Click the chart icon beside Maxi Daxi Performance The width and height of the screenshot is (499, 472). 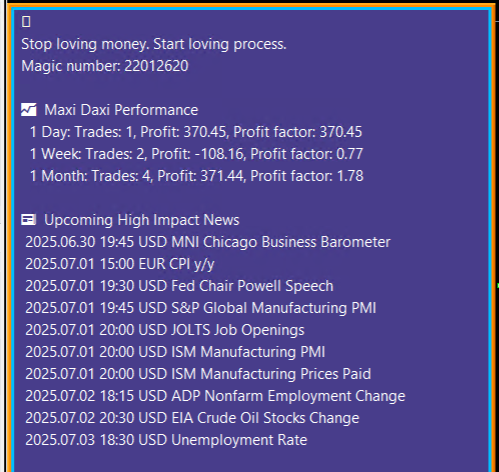coord(29,110)
